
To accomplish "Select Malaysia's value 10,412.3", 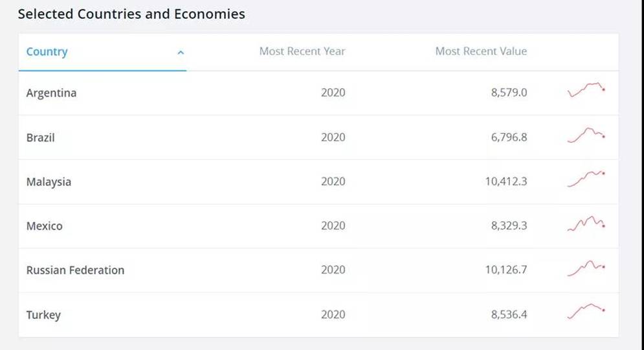I will [x=505, y=181].
